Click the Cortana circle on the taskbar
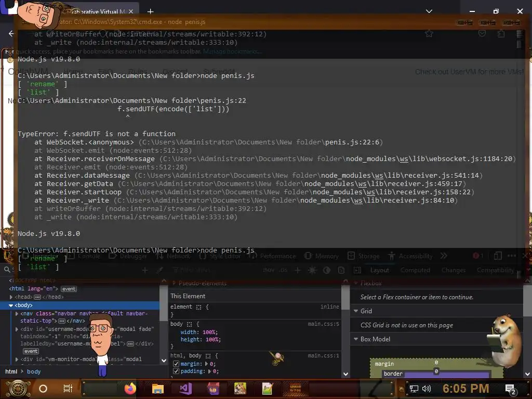Image resolution: width=532 pixels, height=399 pixels. (43, 389)
